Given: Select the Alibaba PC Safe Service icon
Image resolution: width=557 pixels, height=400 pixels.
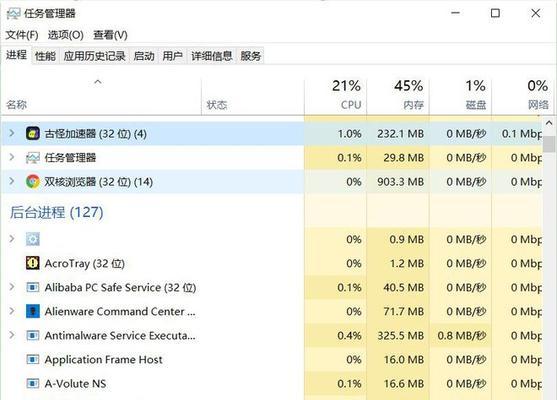Looking at the screenshot, I should (33, 287).
